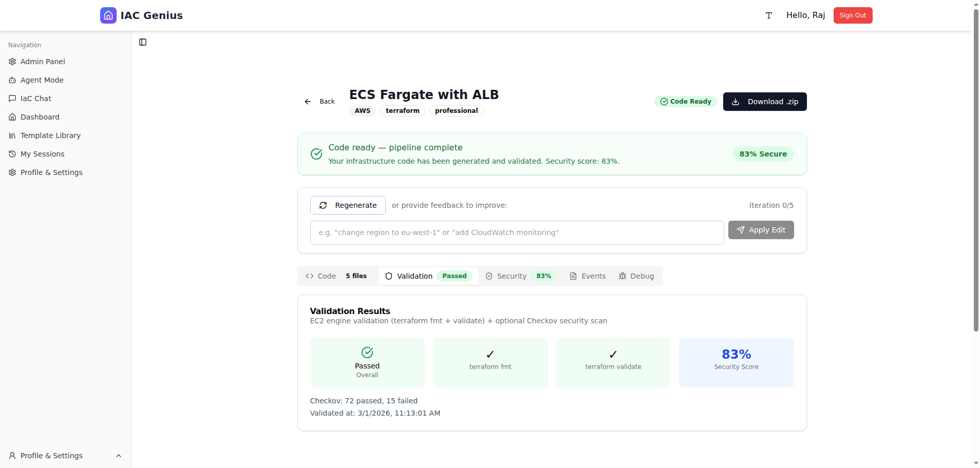Expand the bottom Profile & Settings menu
This screenshot has width=980, height=468.
[65, 456]
